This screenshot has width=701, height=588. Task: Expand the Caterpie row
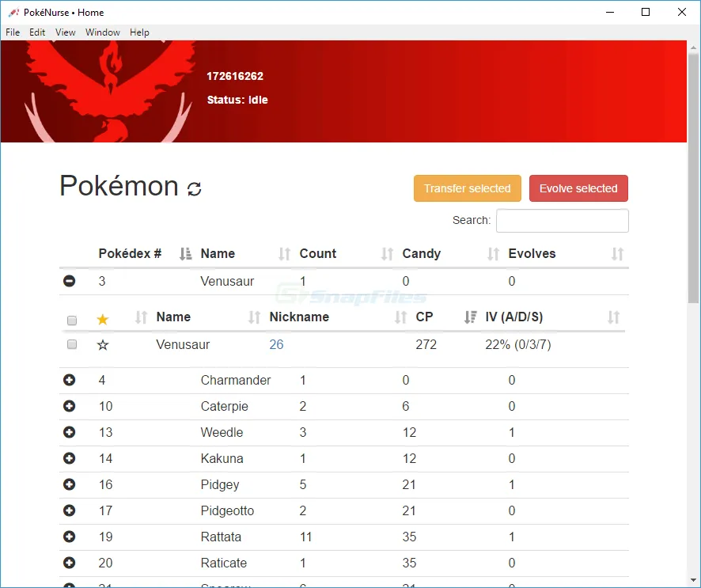70,406
